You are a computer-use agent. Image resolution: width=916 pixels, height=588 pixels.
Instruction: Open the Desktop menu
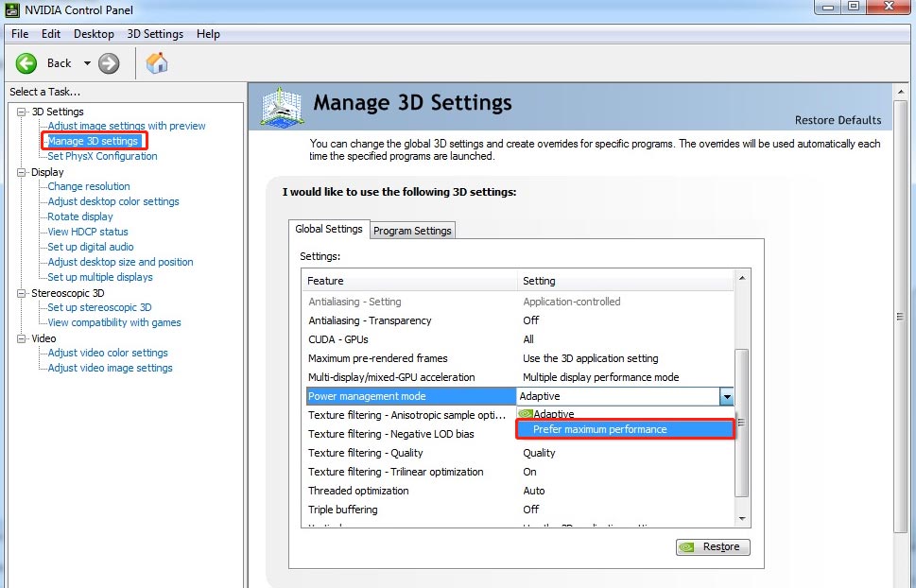tap(94, 33)
